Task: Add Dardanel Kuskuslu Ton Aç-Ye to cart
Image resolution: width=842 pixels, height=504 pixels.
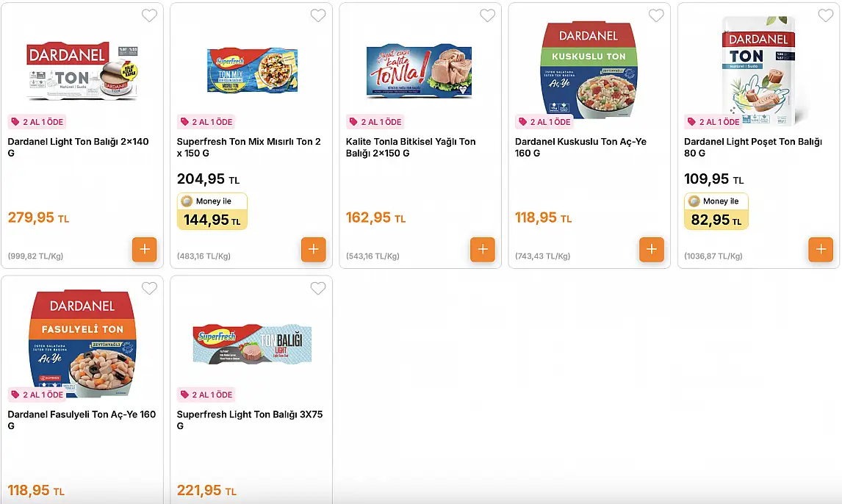Action: 652,249
